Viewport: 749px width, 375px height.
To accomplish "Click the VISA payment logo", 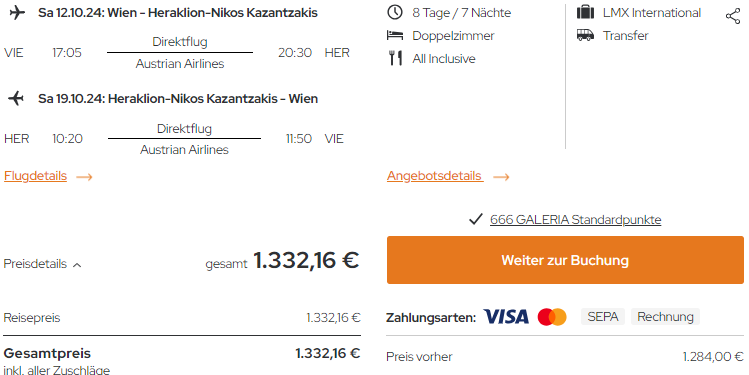I will (x=506, y=317).
